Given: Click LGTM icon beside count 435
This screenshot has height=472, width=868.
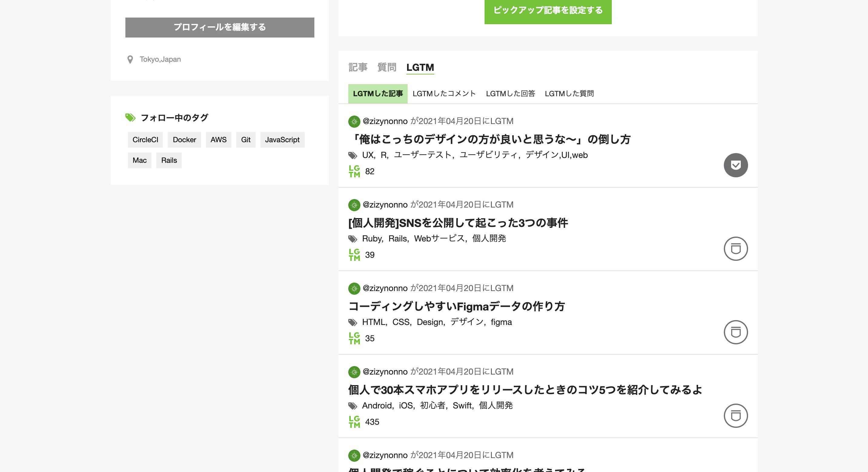Looking at the screenshot, I should pyautogui.click(x=354, y=422).
